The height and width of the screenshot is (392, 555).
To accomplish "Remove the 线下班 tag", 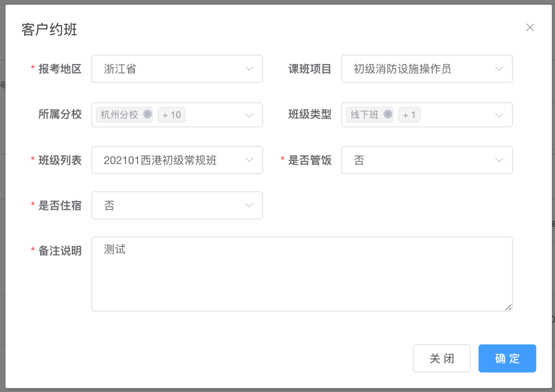I will (387, 114).
